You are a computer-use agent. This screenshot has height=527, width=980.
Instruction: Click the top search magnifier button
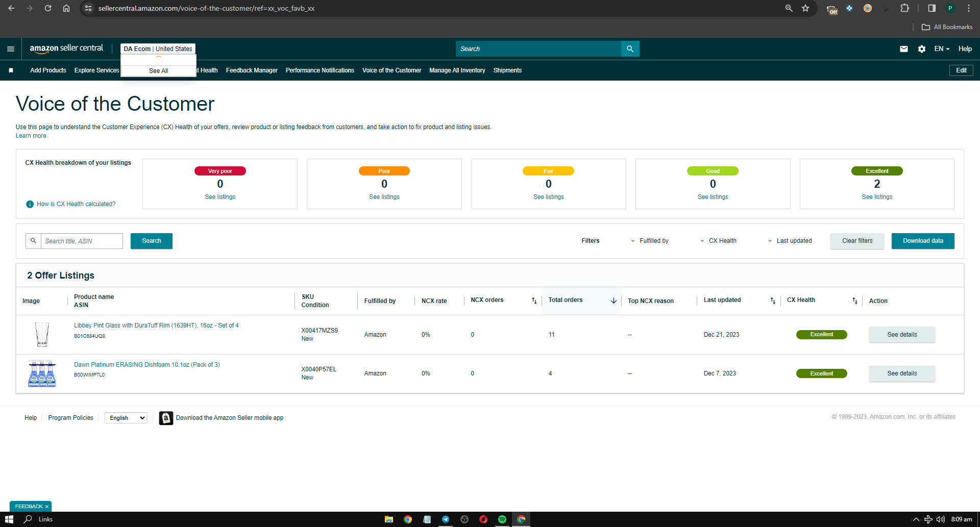pyautogui.click(x=630, y=49)
